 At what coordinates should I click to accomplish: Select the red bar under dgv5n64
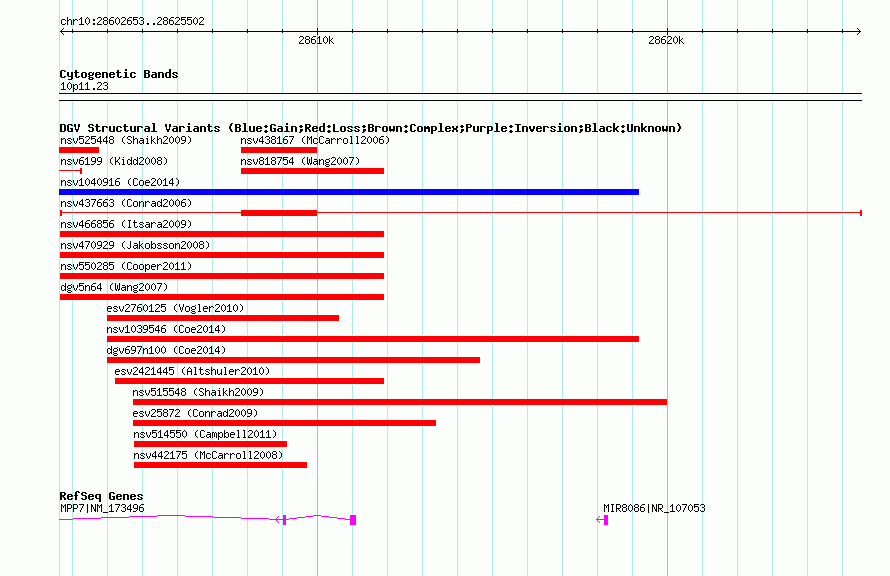[221, 297]
